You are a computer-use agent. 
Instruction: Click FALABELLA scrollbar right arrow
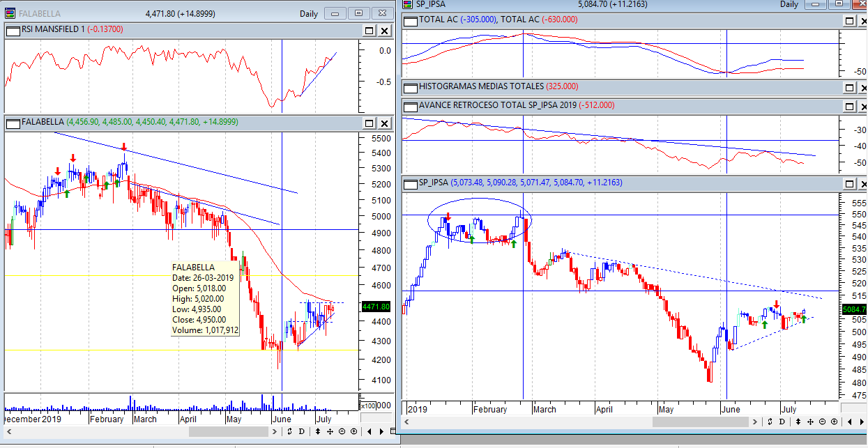click(x=275, y=431)
